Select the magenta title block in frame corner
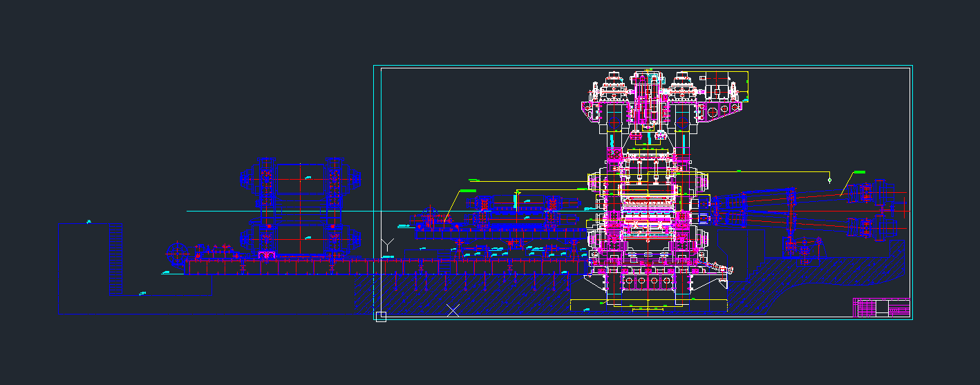 881,308
